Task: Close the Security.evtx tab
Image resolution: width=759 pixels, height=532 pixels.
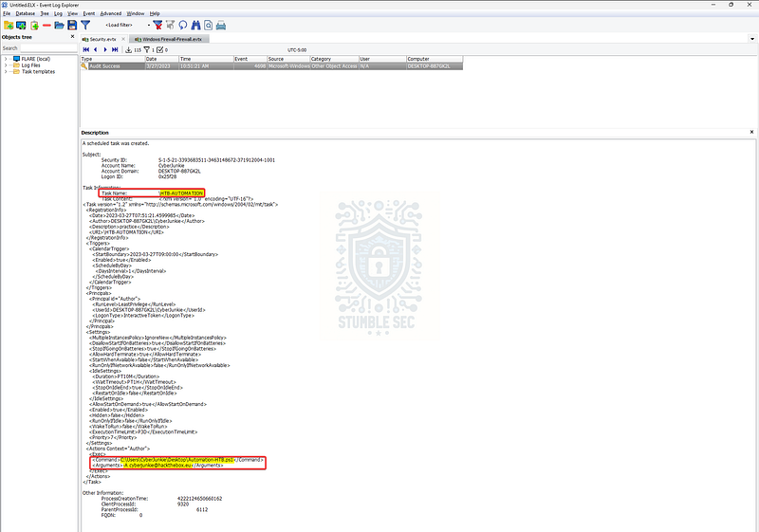Action: pyautogui.click(x=123, y=39)
